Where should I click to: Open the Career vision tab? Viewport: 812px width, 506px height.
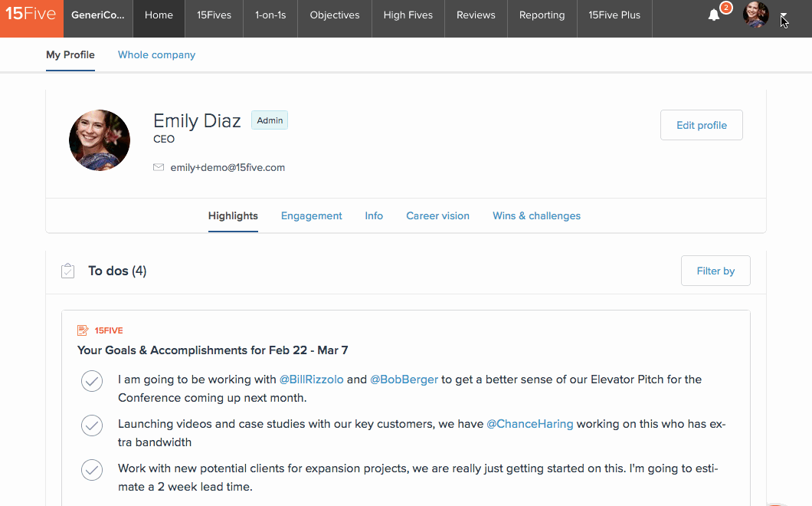437,216
